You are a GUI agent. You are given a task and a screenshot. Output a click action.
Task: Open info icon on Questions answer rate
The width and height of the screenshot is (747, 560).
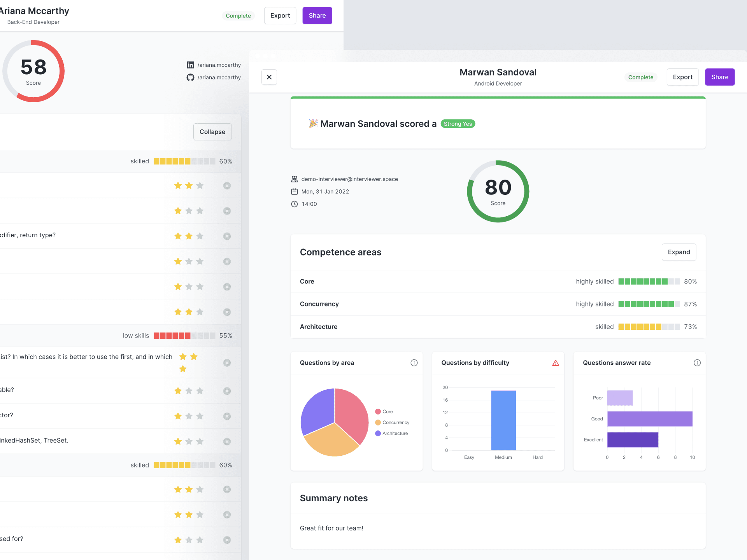tap(697, 363)
